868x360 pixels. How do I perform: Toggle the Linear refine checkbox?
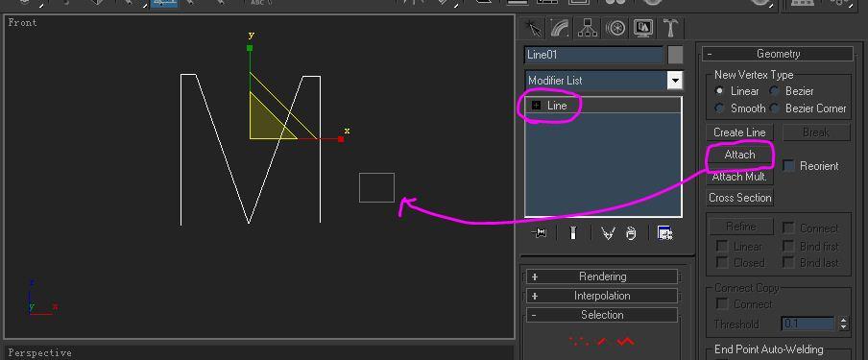pos(722,246)
